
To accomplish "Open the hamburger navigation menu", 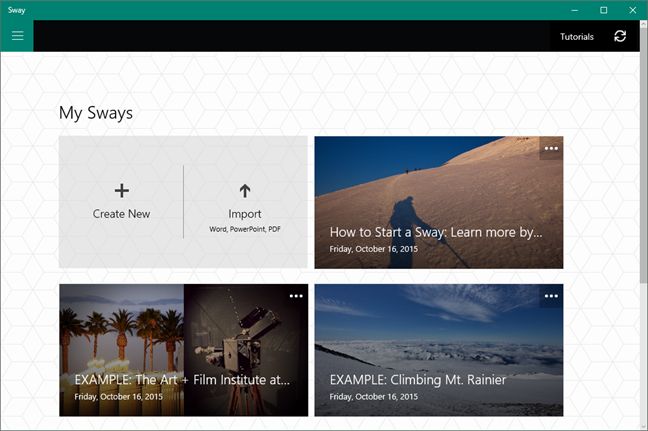I will point(17,36).
